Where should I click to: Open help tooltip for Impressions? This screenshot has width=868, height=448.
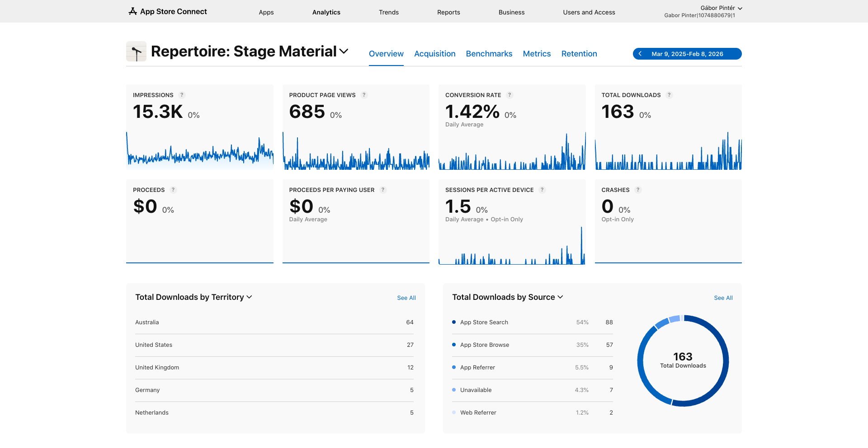[x=182, y=95]
